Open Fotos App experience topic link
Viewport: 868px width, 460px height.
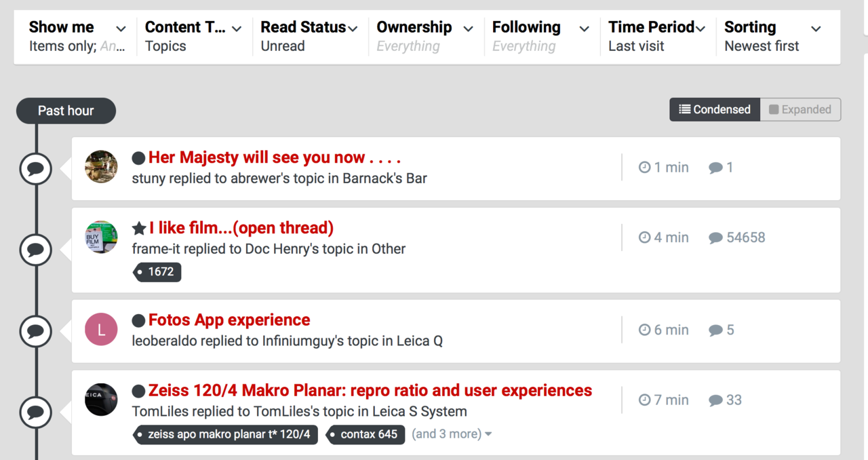[229, 320]
